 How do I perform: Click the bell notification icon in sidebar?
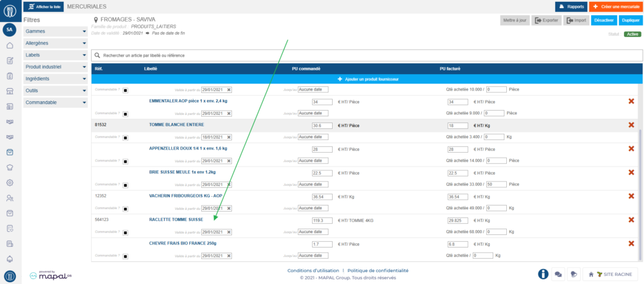tap(9, 259)
